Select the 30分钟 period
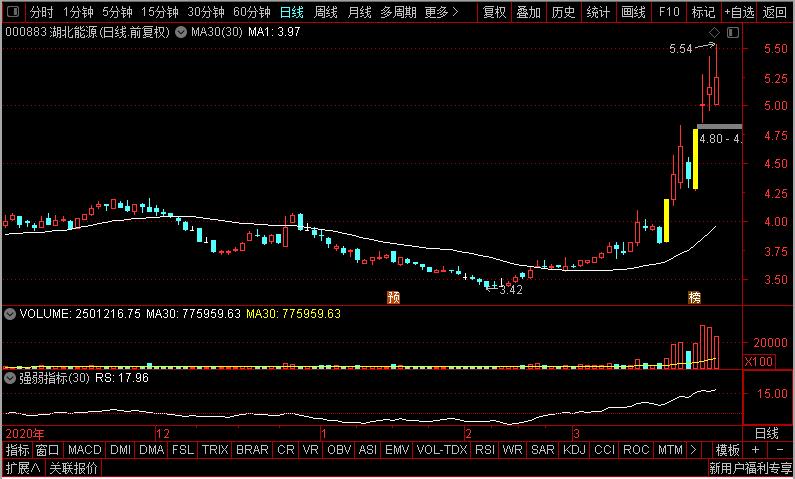The width and height of the screenshot is (795, 479). tap(206, 12)
